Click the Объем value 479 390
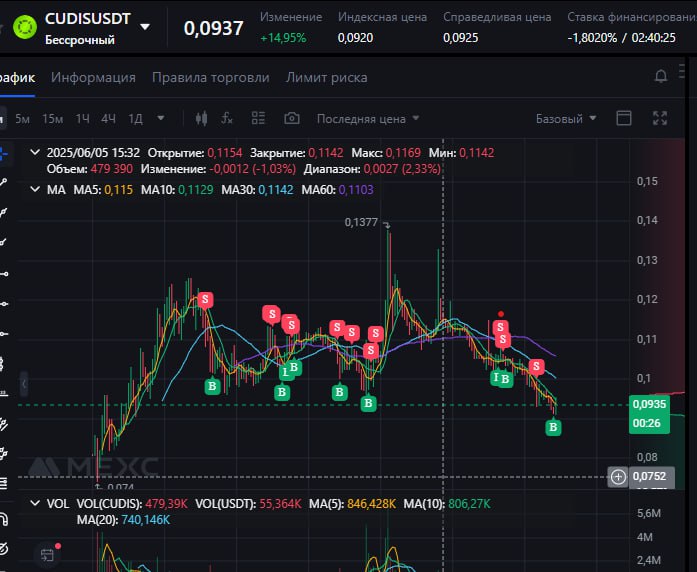Image resolution: width=697 pixels, height=572 pixels. pos(112,169)
